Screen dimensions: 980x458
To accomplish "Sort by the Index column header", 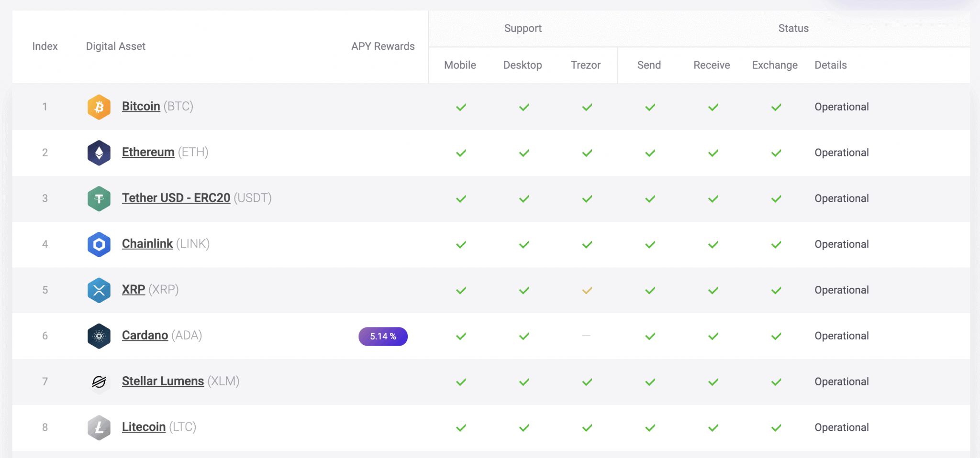I will 45,46.
